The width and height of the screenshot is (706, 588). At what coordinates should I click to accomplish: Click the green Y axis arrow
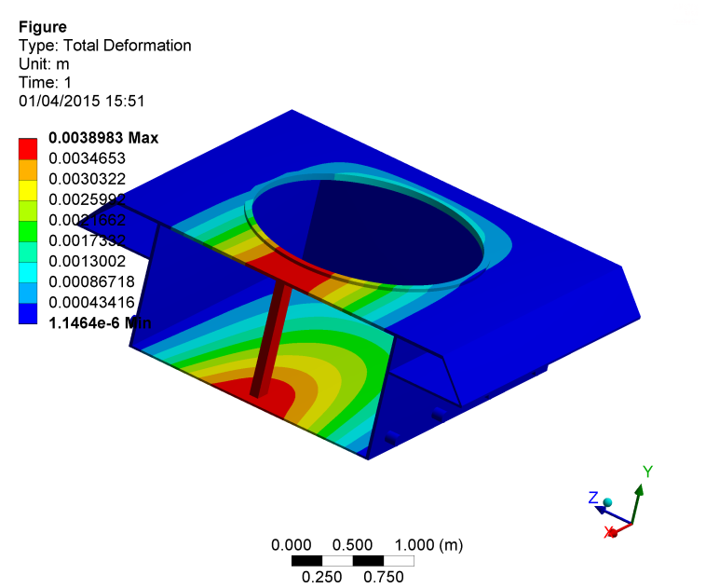tap(637, 504)
